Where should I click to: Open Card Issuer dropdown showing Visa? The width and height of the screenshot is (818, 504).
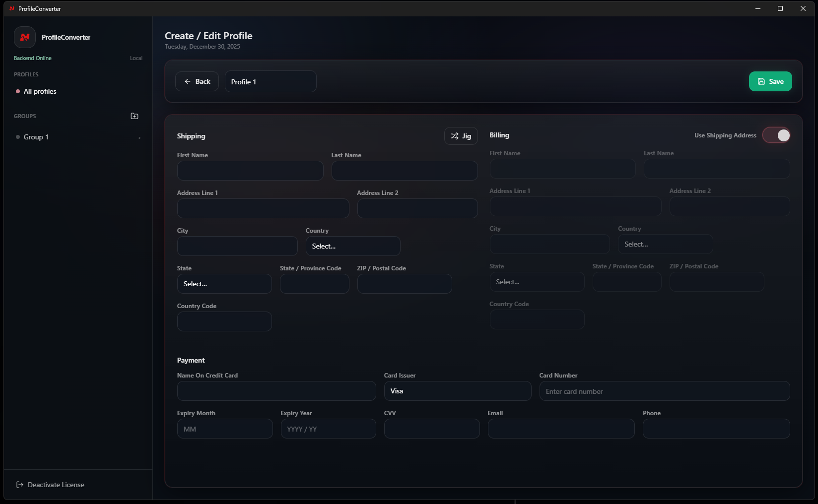click(458, 391)
